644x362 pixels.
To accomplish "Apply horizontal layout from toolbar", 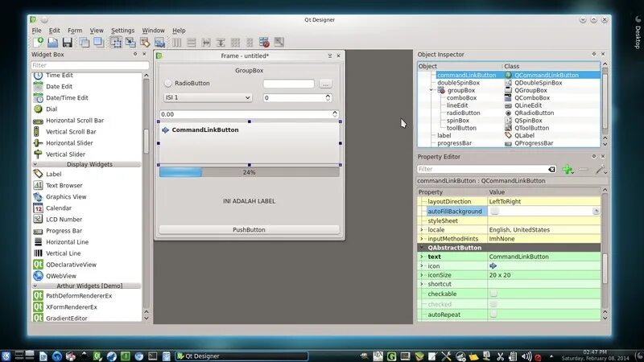I will [x=176, y=42].
